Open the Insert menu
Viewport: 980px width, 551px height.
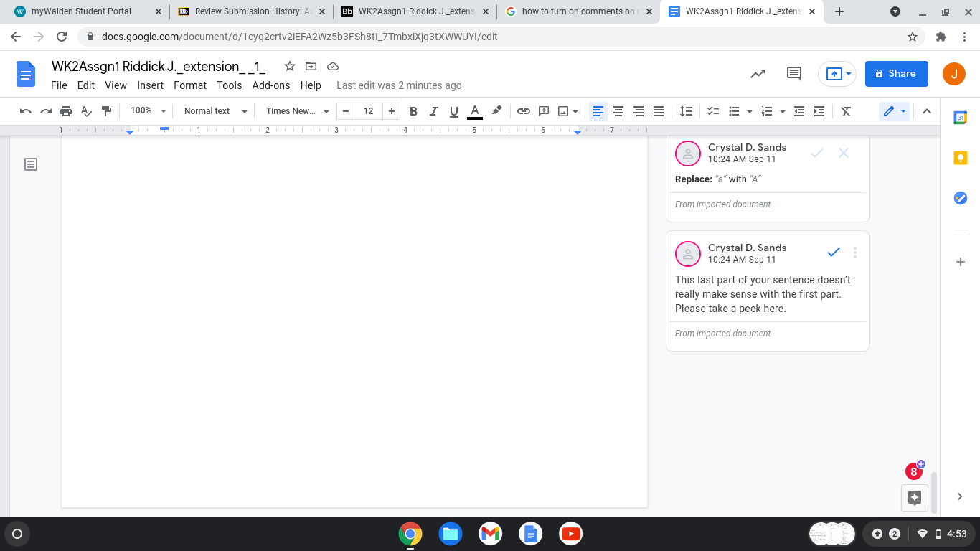pyautogui.click(x=150, y=85)
